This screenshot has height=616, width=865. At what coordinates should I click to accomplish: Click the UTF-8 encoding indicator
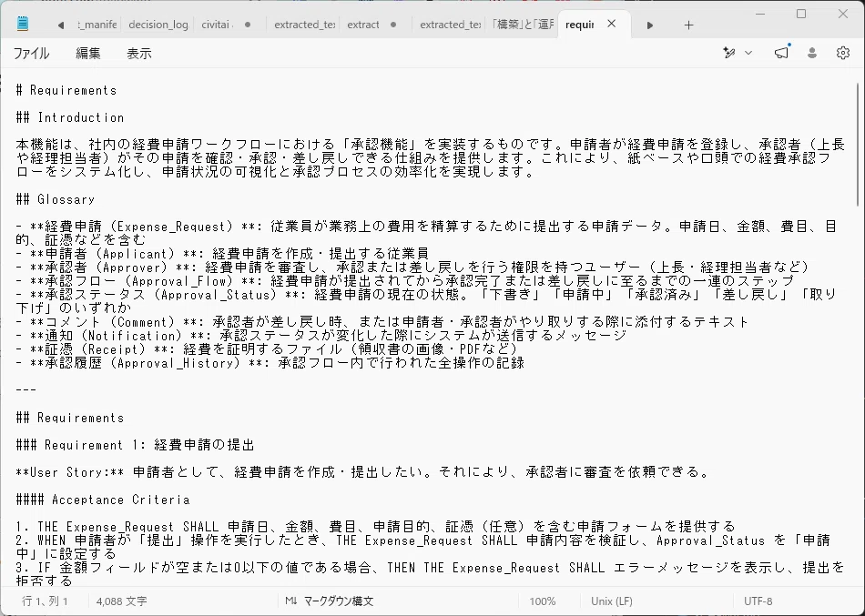tap(758, 601)
